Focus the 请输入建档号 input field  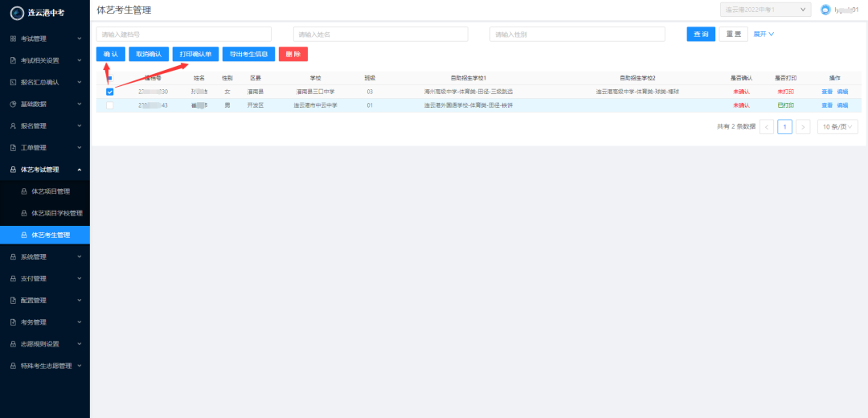point(184,34)
